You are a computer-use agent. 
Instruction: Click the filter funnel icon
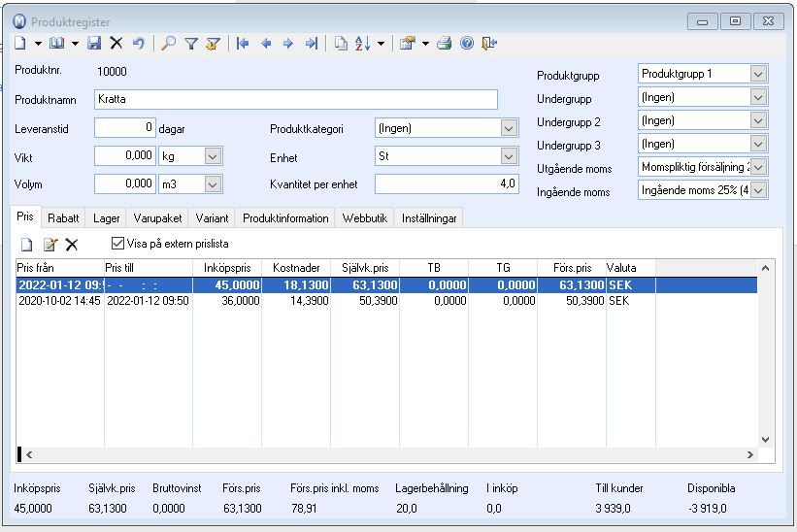pos(191,44)
